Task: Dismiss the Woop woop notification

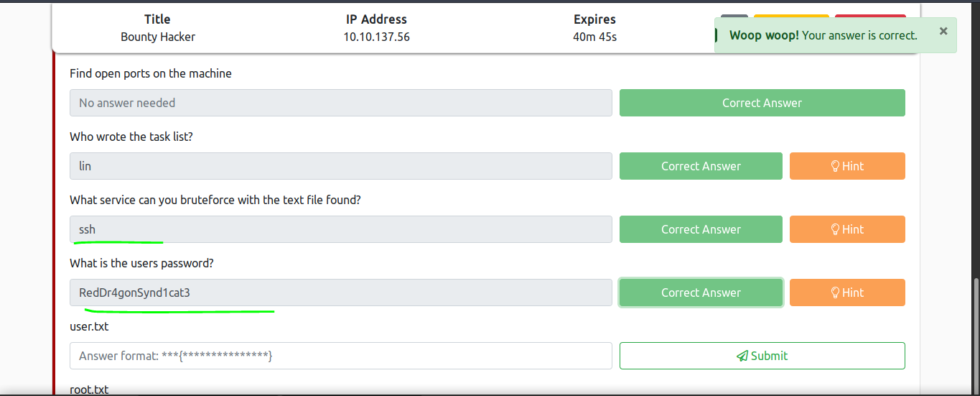Action: pos(943,31)
